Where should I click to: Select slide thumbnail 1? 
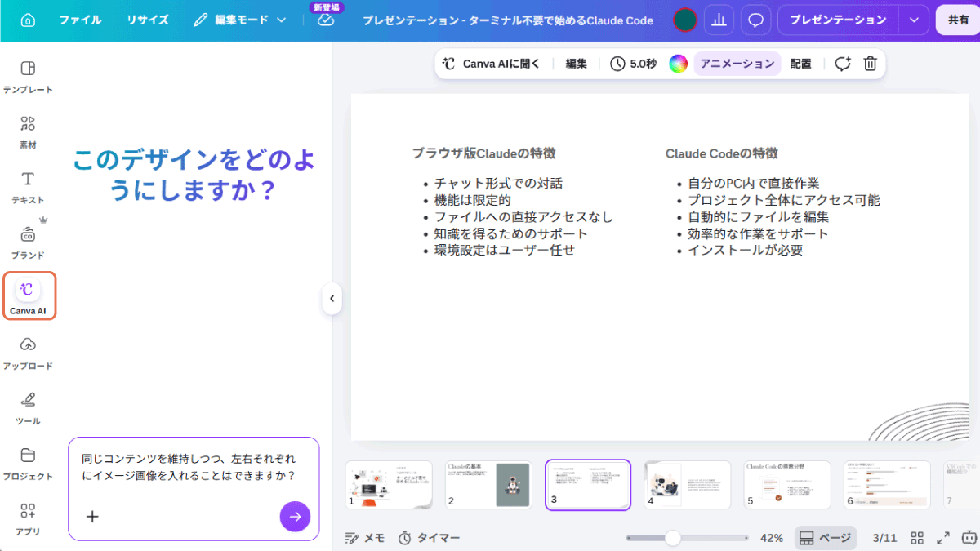pos(389,485)
